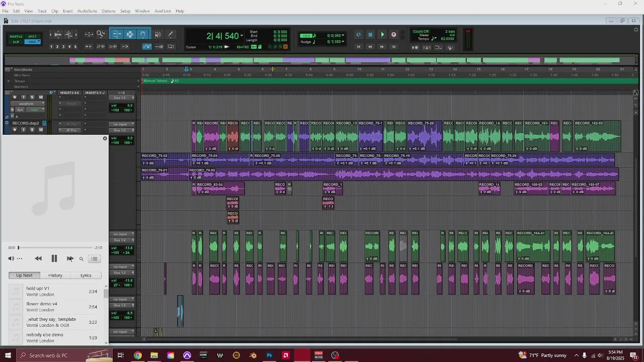Select the Zoomer magnifier tool
Screen dimensions: 644x362
(x=101, y=34)
